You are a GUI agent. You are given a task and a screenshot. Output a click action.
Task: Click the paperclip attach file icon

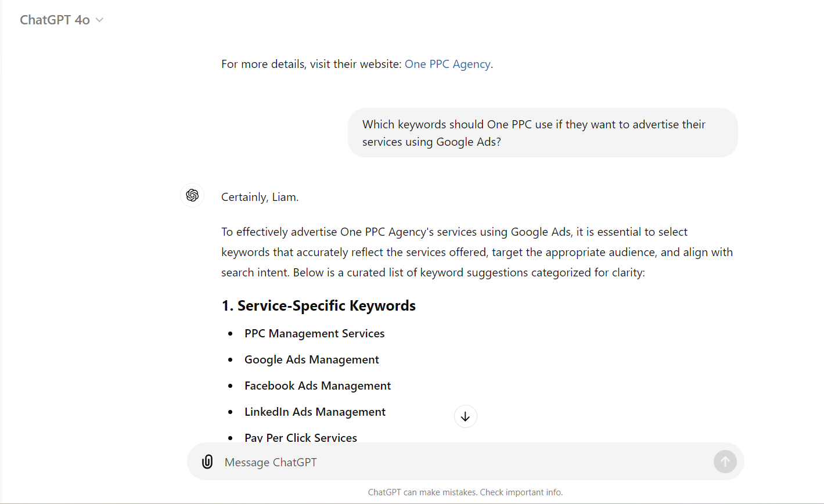pyautogui.click(x=207, y=462)
